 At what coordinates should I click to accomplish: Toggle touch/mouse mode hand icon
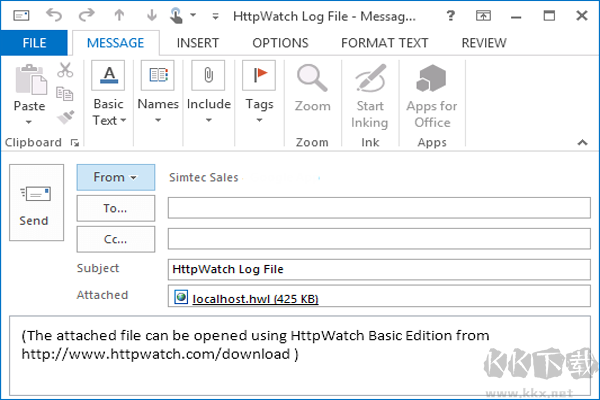coord(176,16)
